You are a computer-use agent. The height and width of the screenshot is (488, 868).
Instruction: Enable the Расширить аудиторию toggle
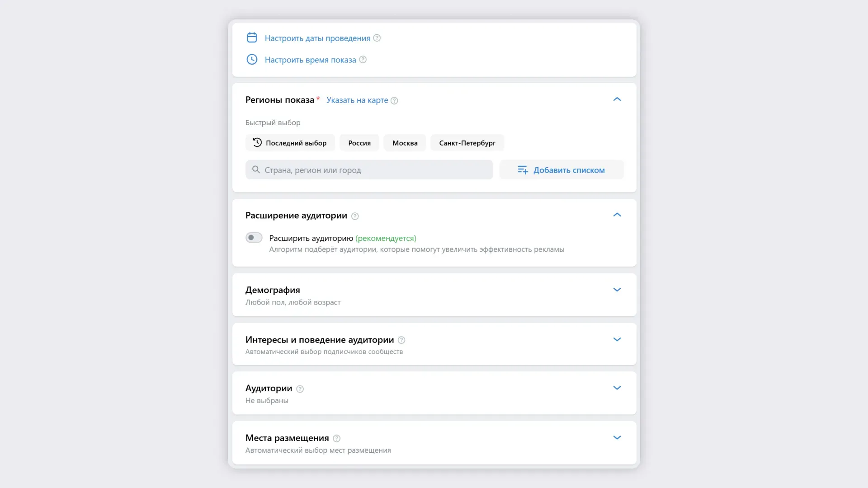254,238
